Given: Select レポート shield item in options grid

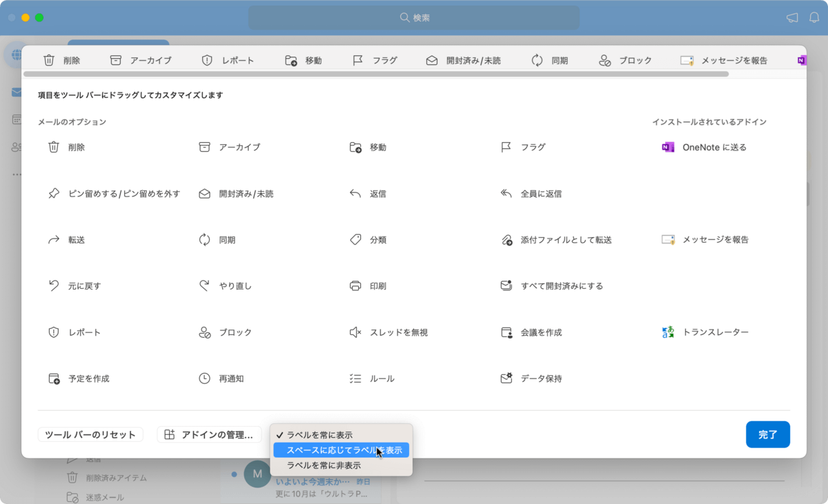Looking at the screenshot, I should [x=75, y=332].
